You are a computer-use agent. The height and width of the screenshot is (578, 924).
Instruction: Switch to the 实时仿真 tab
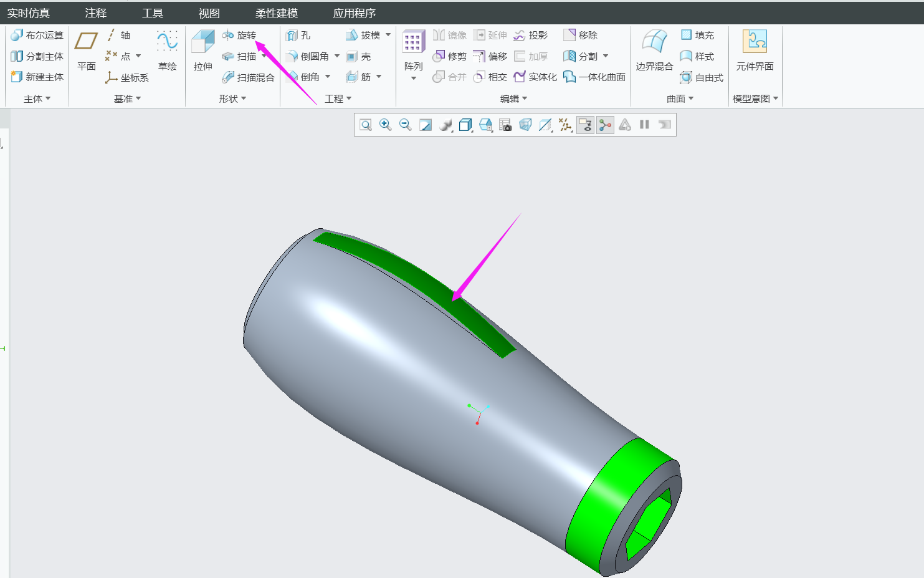pos(29,13)
